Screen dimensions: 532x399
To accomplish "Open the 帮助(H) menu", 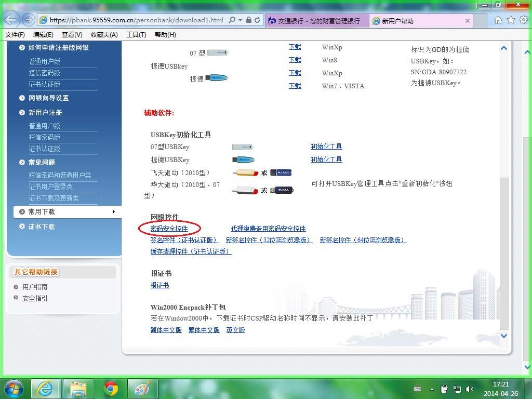I will tap(165, 35).
